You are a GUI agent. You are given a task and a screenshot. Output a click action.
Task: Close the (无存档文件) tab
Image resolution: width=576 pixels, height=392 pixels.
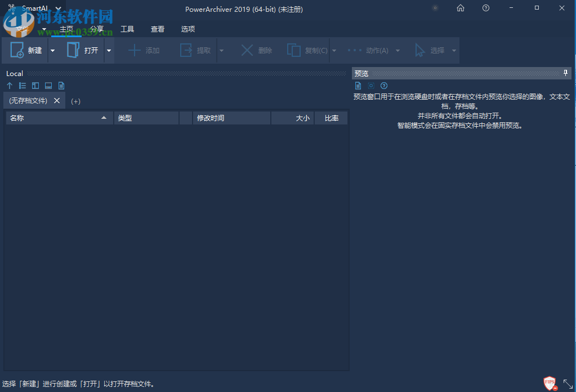point(56,100)
